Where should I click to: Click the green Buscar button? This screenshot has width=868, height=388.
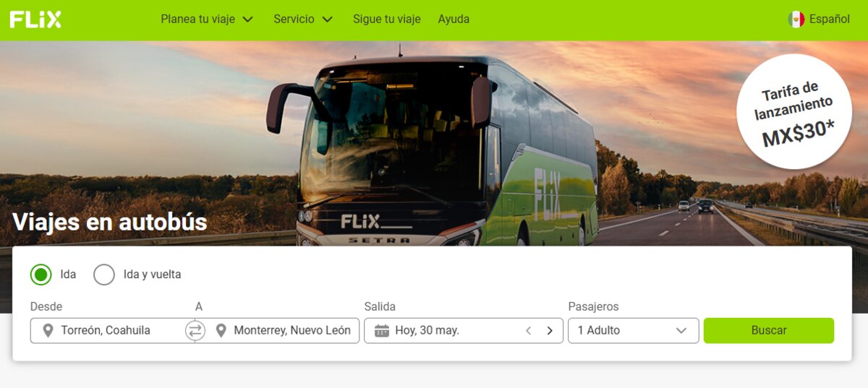coord(769,331)
